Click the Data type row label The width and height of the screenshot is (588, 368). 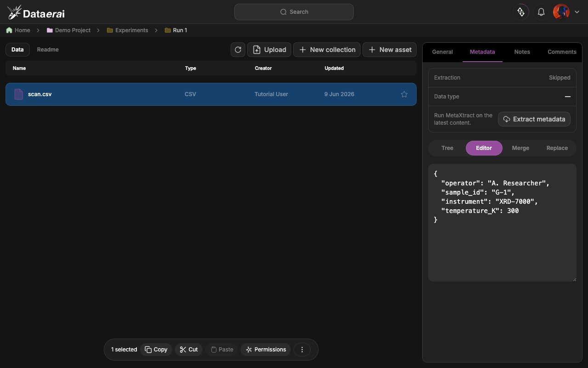click(447, 97)
